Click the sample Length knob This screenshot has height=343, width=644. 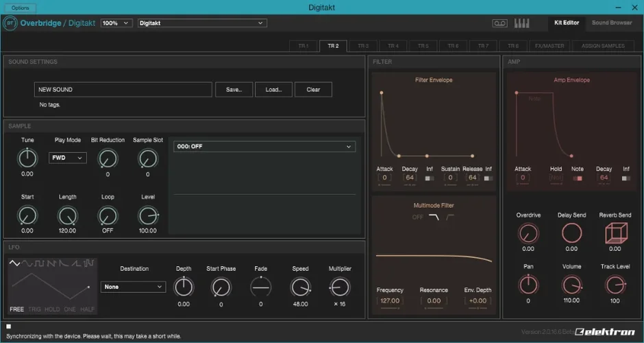pos(67,215)
